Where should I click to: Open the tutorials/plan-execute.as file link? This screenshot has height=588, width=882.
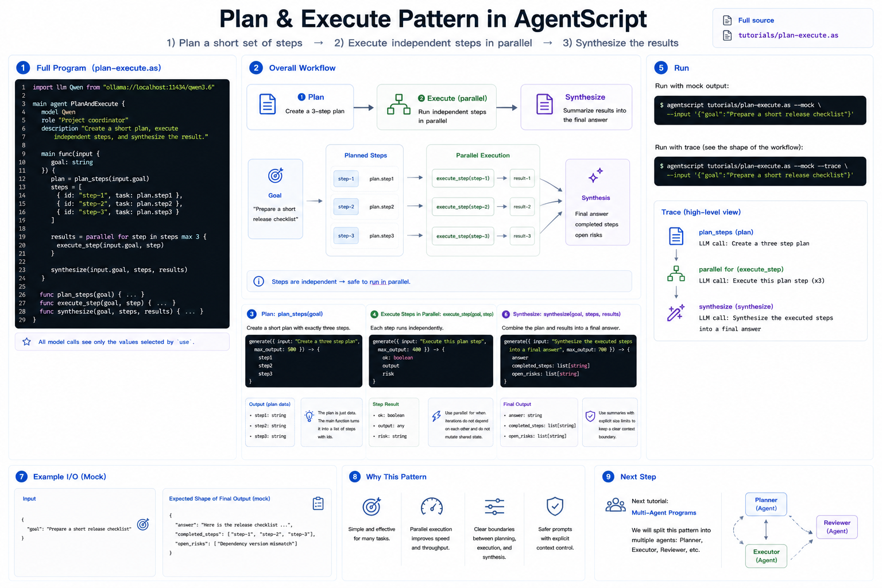[788, 36]
